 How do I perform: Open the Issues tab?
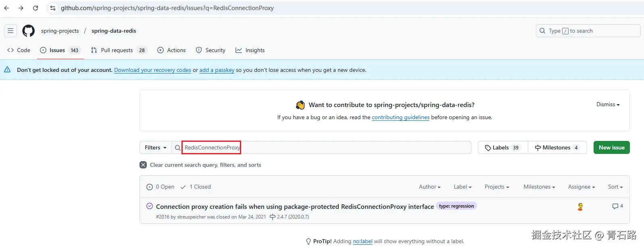(x=60, y=50)
